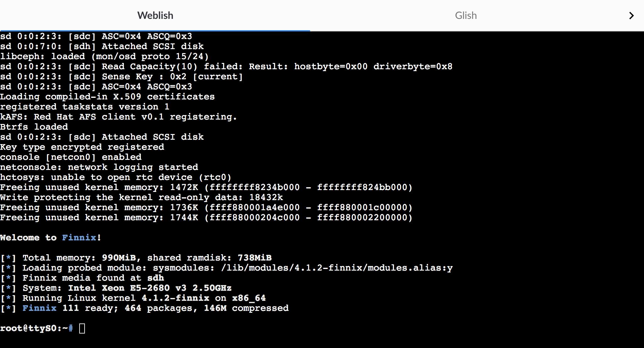
Task: Click the blue Finnix link text
Action: [78, 238]
